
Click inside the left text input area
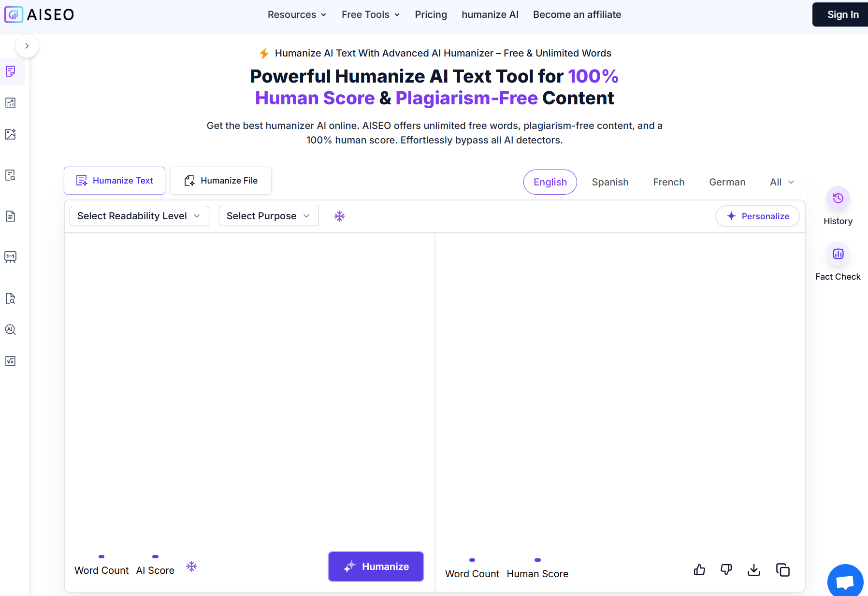249,386
